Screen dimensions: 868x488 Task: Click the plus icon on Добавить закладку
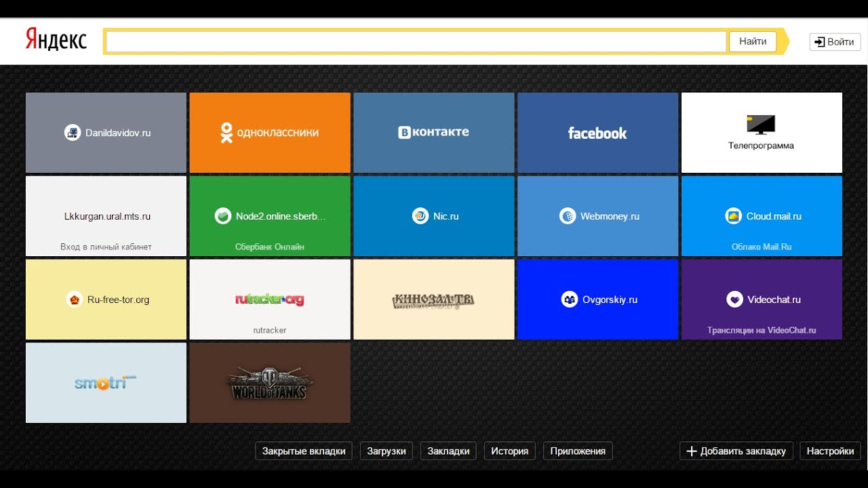pyautogui.click(x=692, y=451)
